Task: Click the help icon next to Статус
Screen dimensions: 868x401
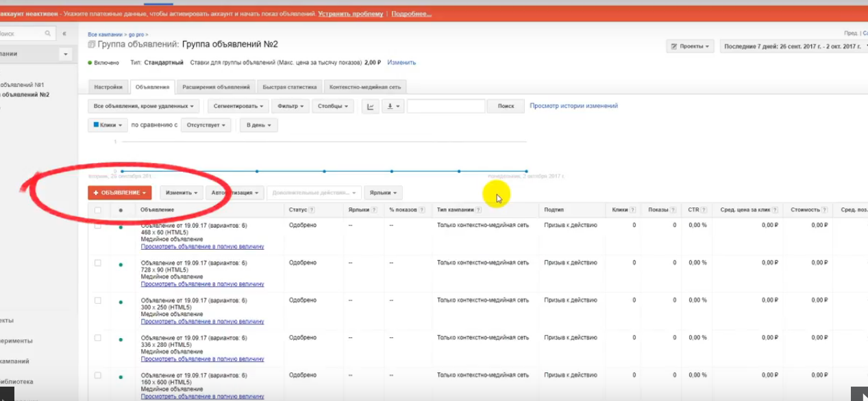Action: 312,210
